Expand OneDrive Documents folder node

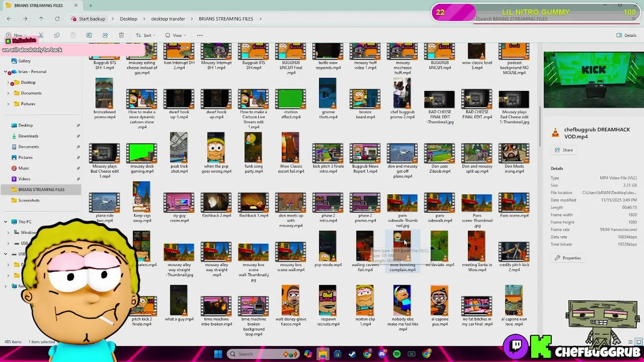point(8,93)
